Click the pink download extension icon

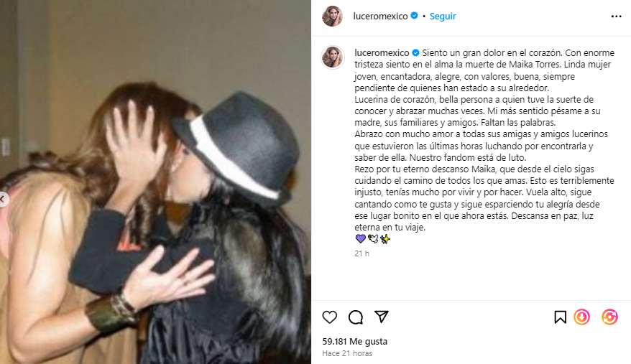tap(582, 317)
